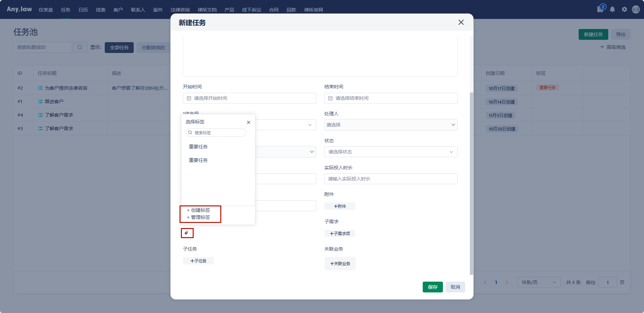
Task: Add a sub-requirement with +子需求项
Action: tap(340, 233)
